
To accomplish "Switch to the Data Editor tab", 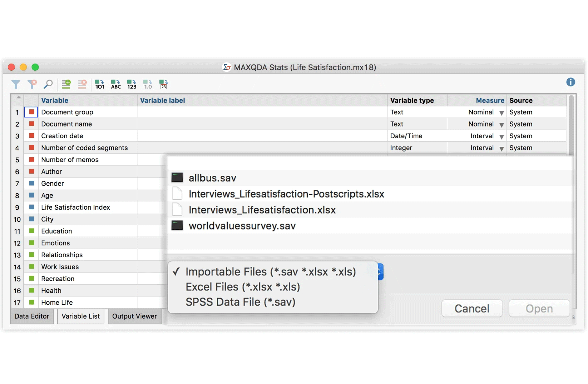I will (32, 316).
